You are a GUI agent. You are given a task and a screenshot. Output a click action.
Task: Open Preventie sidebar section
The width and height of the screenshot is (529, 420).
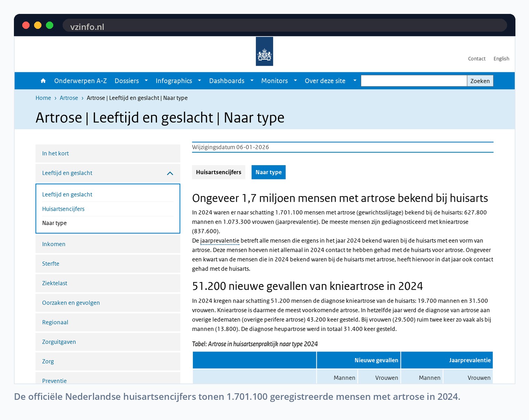[108, 378]
